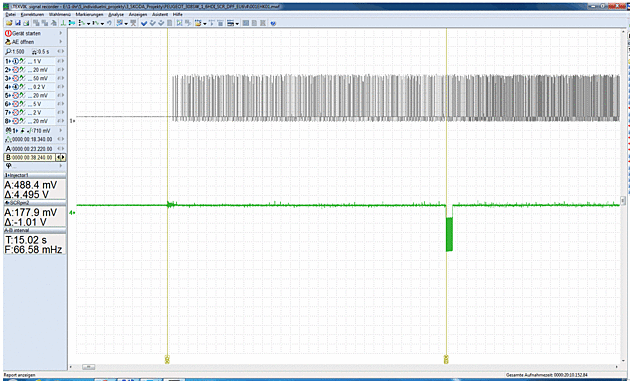Click cursor B marker at bottom

[x=446, y=359]
